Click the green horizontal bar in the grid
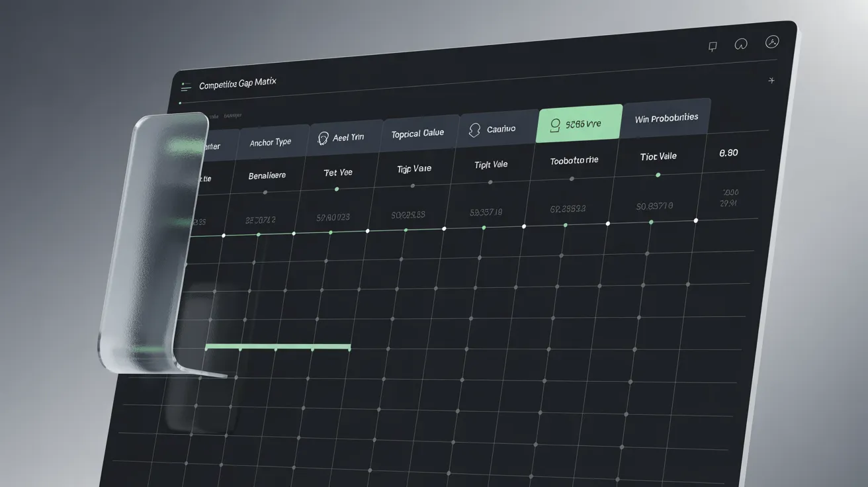 277,347
